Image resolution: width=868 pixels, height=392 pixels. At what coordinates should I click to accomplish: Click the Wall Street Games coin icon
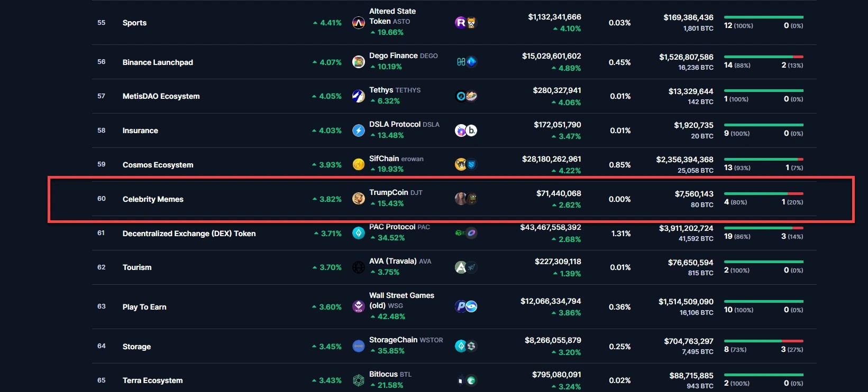pyautogui.click(x=359, y=306)
